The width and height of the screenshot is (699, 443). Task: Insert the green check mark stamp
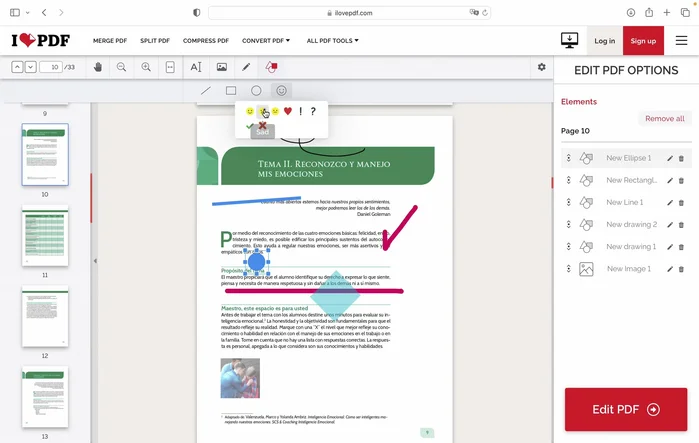pos(250,126)
